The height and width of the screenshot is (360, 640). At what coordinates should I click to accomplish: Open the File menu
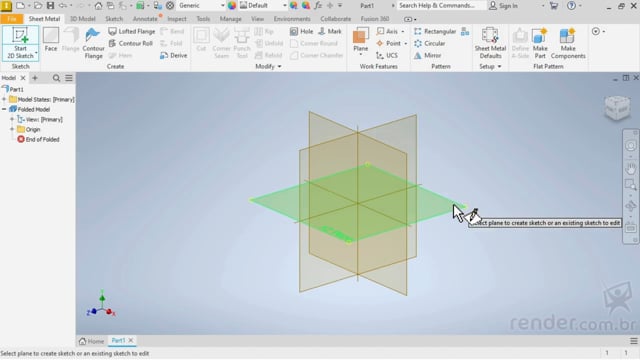click(11, 19)
